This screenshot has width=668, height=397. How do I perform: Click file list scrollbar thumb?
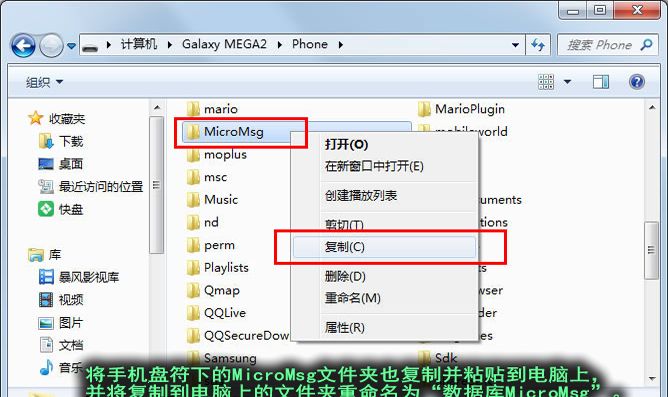pos(651,250)
